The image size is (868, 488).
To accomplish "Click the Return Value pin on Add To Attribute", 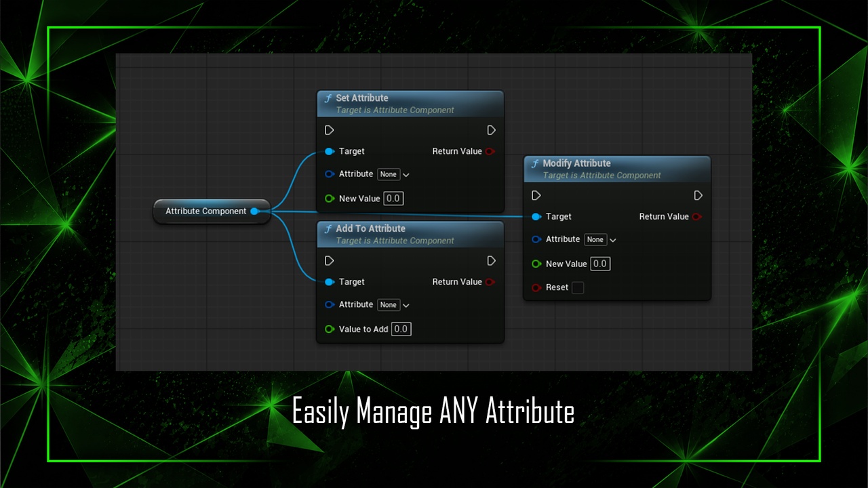I will pyautogui.click(x=490, y=282).
